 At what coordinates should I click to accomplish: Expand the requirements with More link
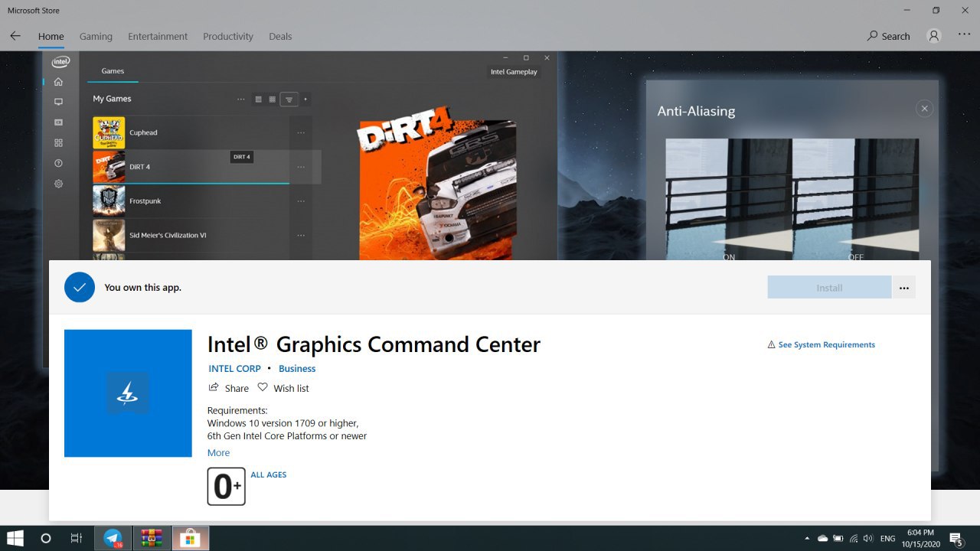click(218, 453)
